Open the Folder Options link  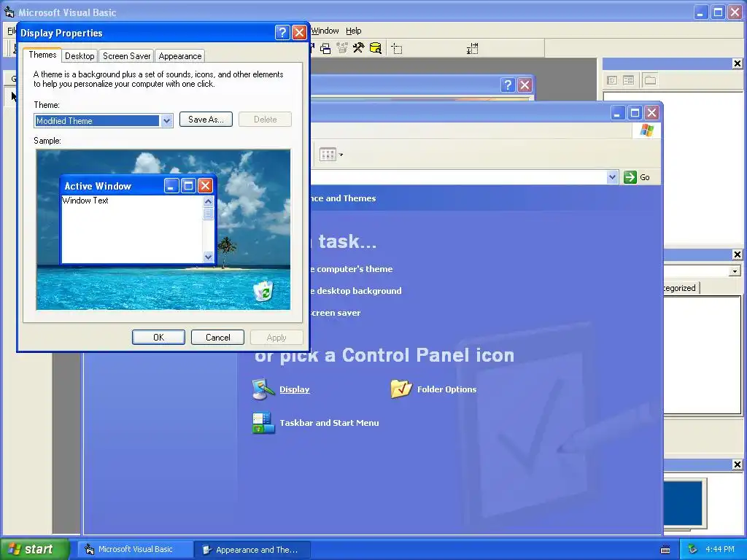pos(447,389)
